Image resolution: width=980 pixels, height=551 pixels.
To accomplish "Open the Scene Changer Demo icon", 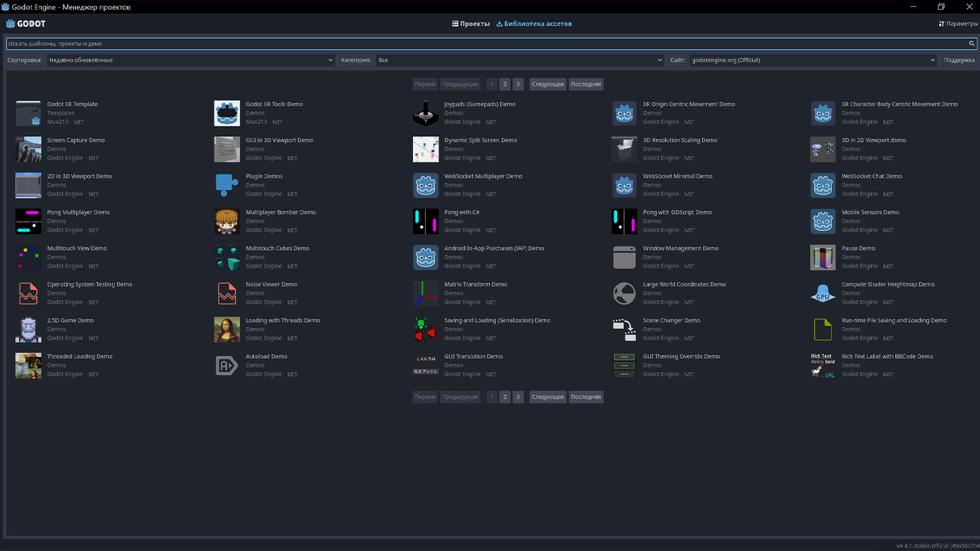I will pos(624,330).
